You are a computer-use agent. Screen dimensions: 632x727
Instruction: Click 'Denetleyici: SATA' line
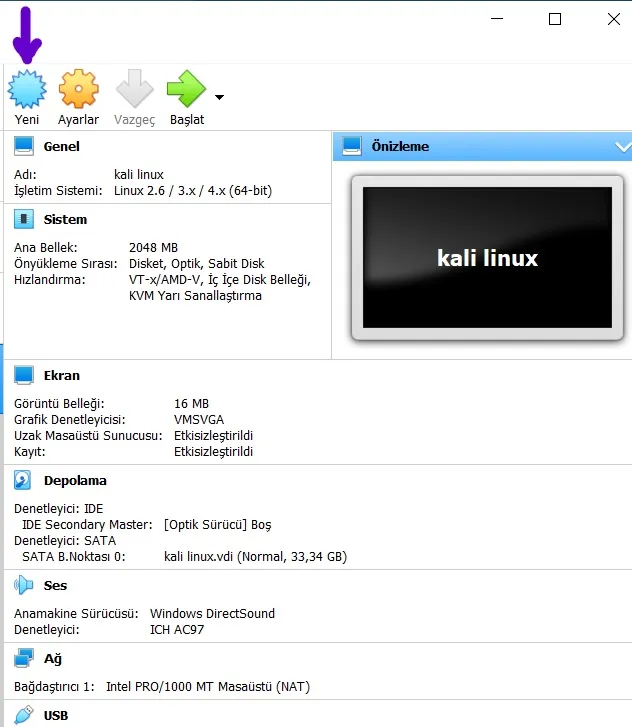coord(65,541)
